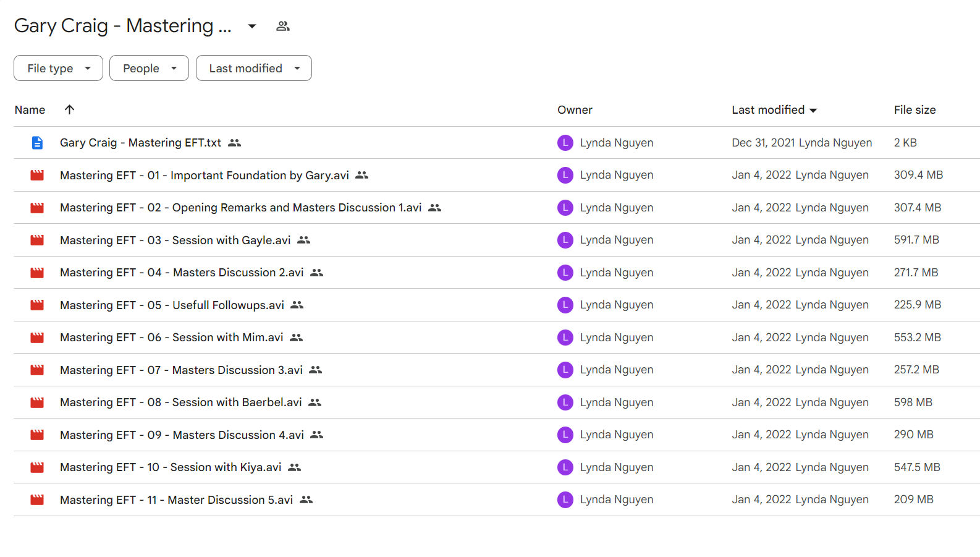Select Mastering EFT - 07 - Masters Discussion 3.avi
980x557 pixels.
[x=181, y=370]
